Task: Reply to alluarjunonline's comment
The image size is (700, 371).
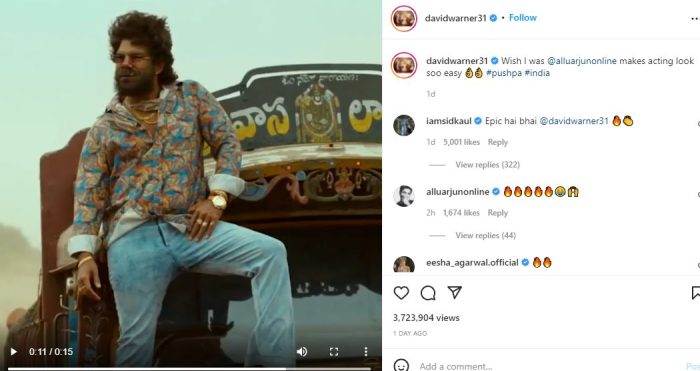Action: click(498, 213)
